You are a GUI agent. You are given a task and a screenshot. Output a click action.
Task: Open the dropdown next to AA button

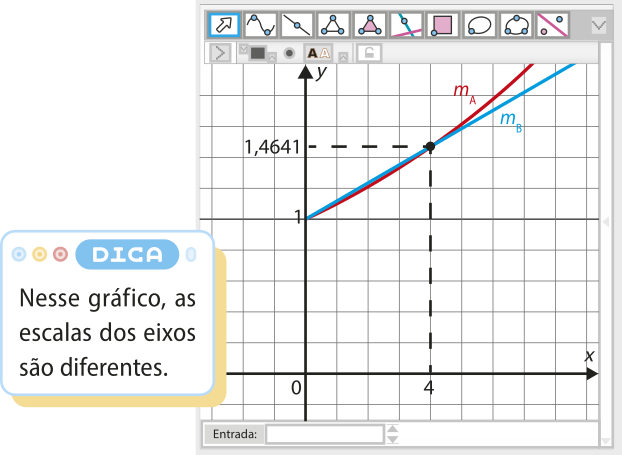343,58
